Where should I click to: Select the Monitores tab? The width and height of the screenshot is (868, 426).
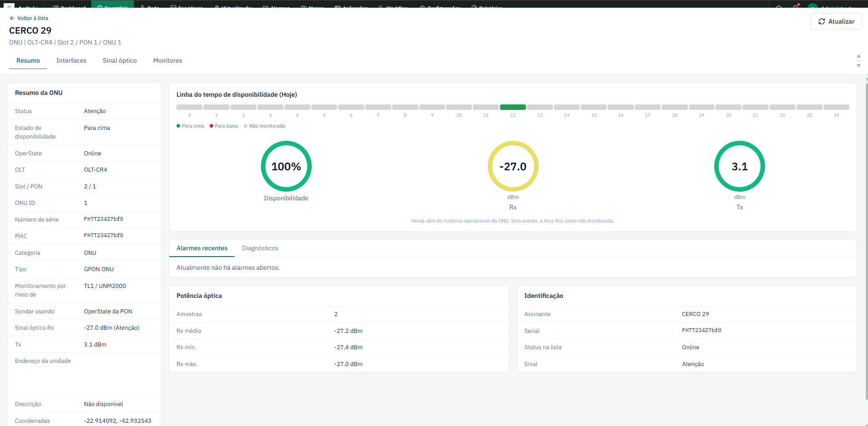click(167, 60)
